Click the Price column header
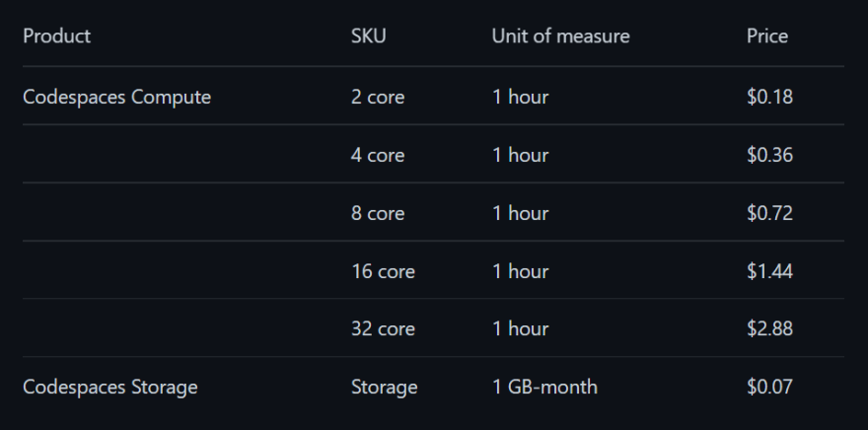Image resolution: width=868 pixels, height=430 pixels. (x=767, y=36)
